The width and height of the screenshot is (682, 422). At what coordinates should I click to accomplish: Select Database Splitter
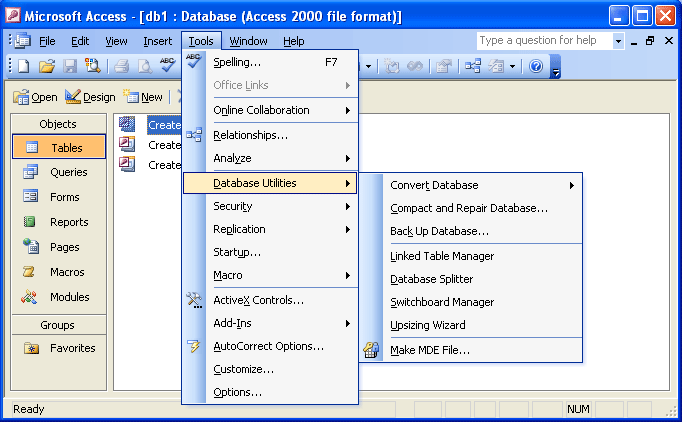click(x=471, y=279)
